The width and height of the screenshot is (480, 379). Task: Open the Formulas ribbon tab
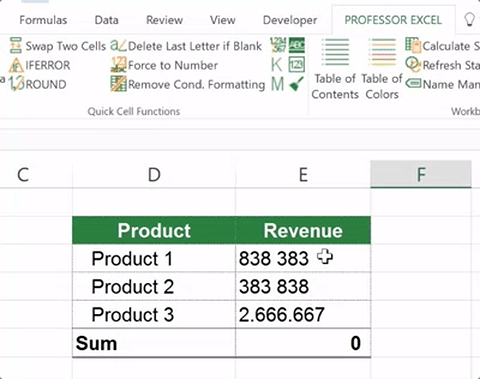click(x=43, y=20)
